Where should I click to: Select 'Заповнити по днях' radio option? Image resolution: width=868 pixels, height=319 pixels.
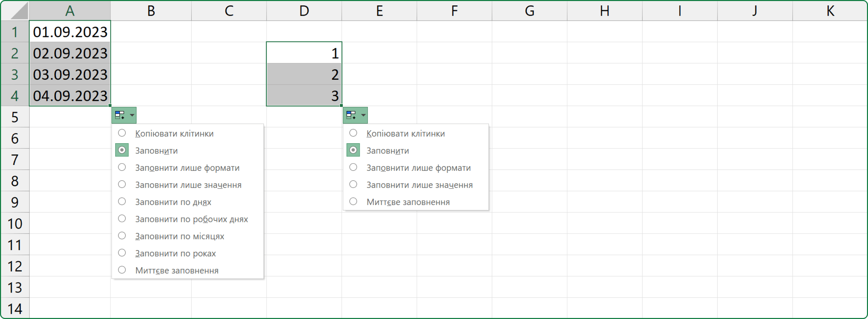tap(122, 202)
